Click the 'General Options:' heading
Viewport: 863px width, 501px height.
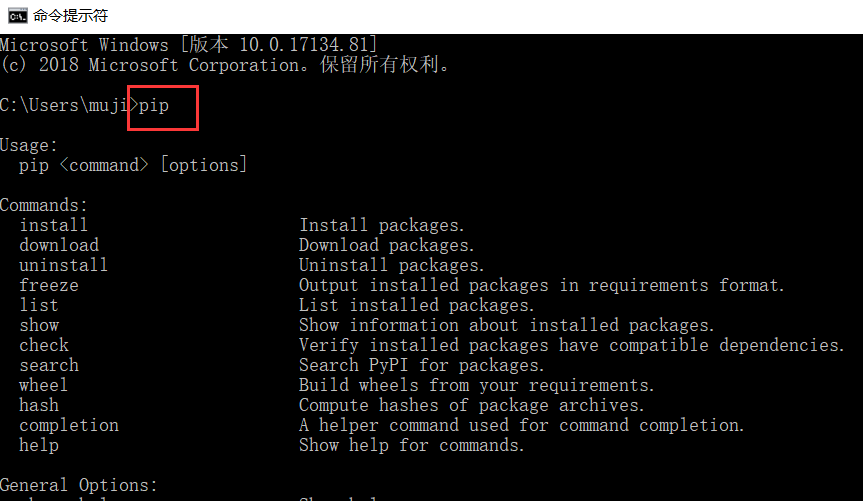tap(79, 485)
